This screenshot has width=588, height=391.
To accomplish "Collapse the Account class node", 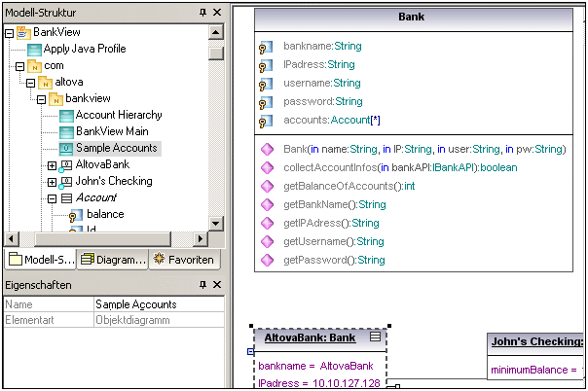I will pos(52,198).
